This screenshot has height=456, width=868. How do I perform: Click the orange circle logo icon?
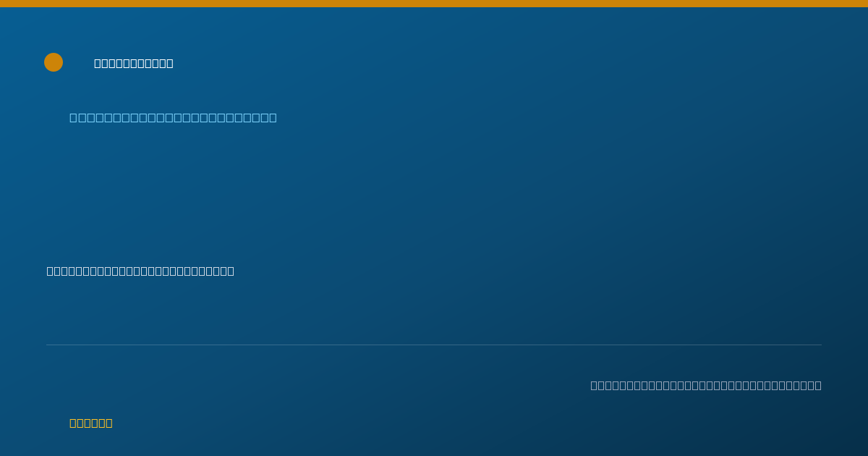54,62
